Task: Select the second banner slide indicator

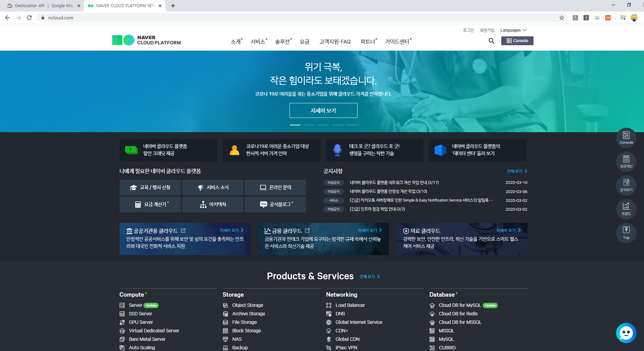Action: 309,125
